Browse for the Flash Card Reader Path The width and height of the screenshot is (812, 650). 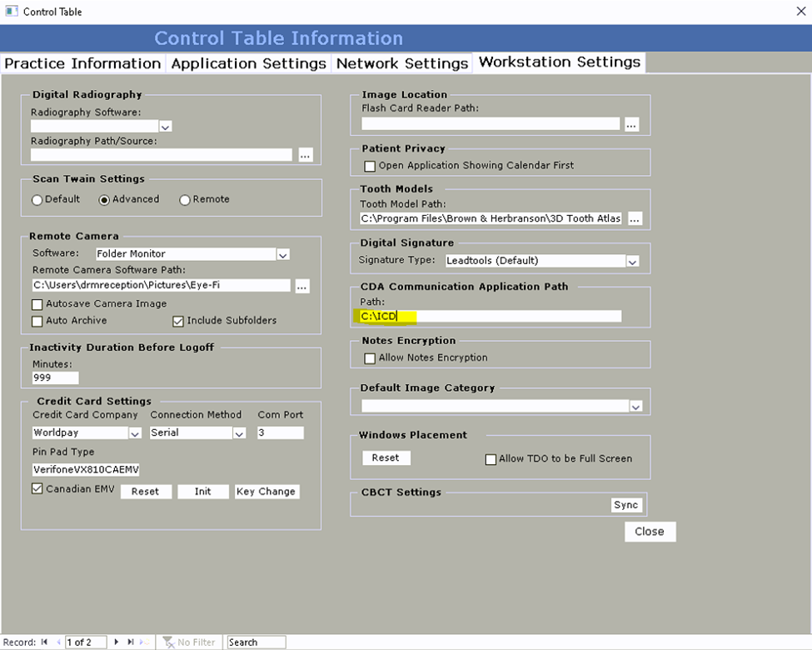[631, 122]
